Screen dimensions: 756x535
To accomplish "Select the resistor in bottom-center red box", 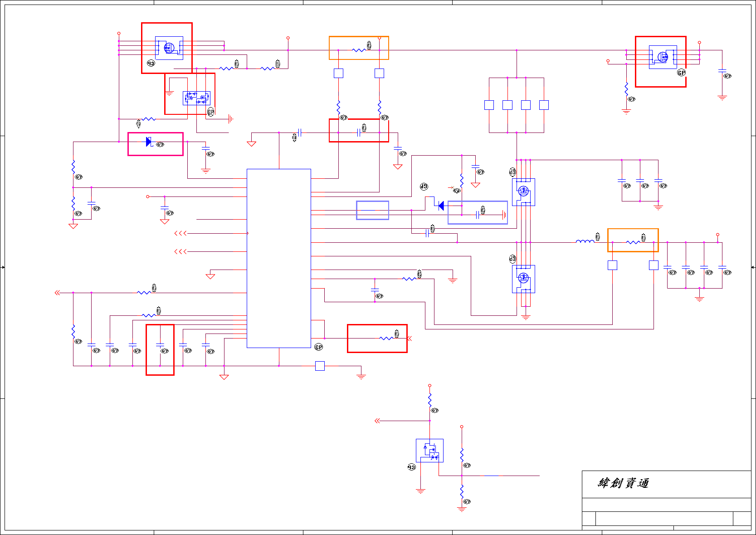I will click(x=386, y=338).
